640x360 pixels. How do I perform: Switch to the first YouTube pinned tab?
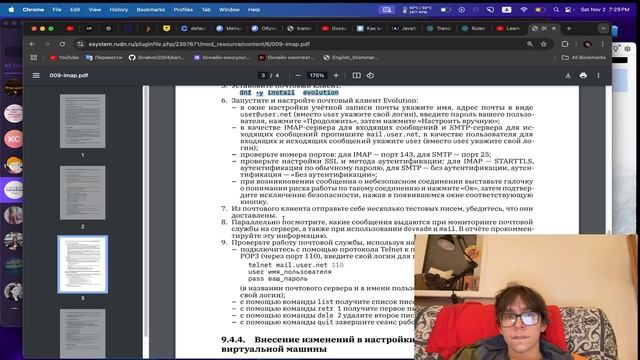(70, 29)
